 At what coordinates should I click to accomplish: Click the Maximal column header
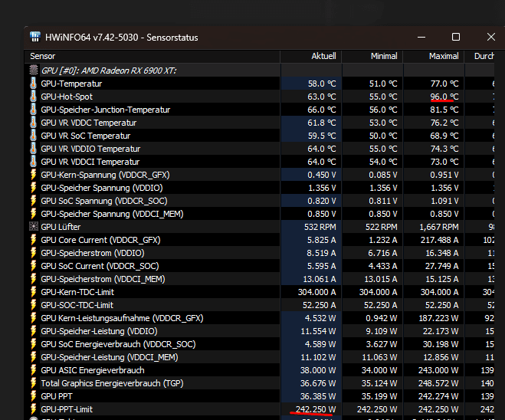click(x=434, y=57)
